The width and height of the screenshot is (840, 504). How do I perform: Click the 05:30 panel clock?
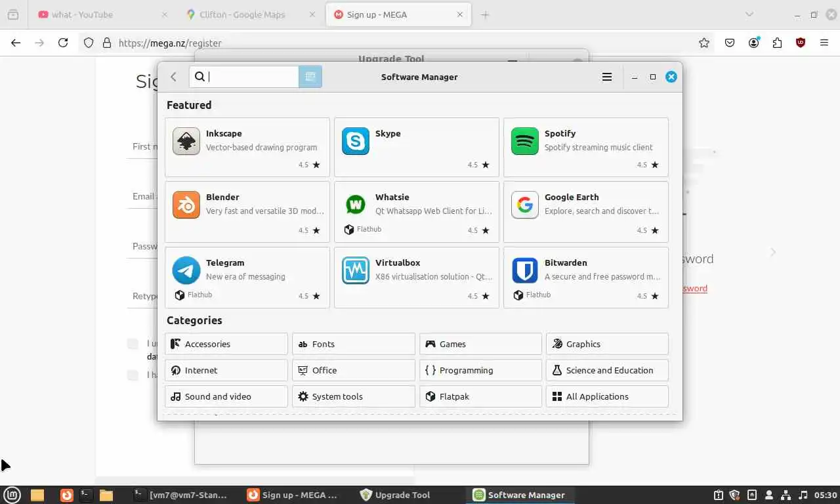826,495
